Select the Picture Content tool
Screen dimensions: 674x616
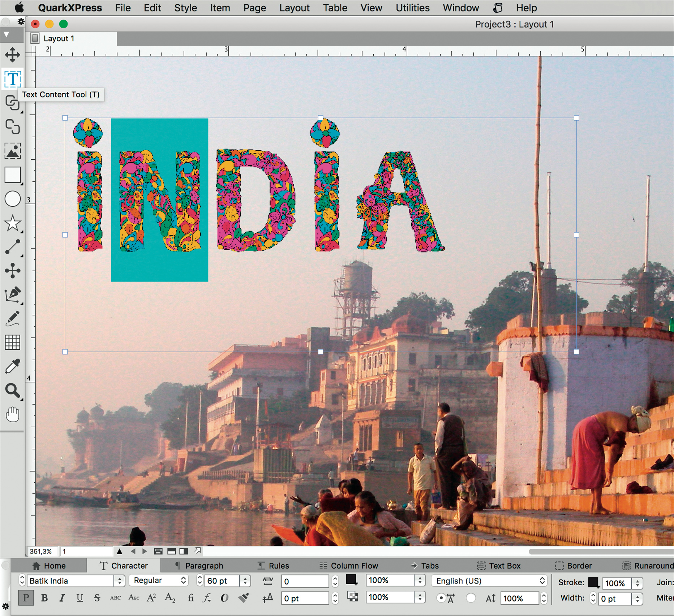click(x=12, y=151)
